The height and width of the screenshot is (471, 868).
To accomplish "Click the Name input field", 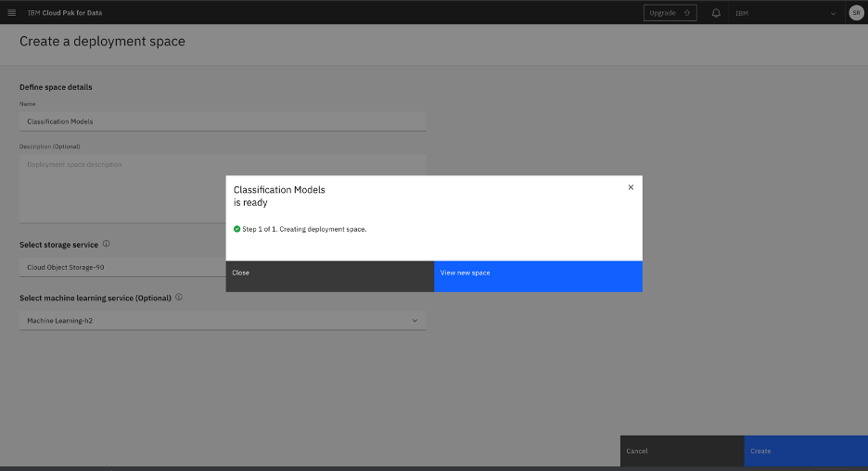I will [x=223, y=121].
